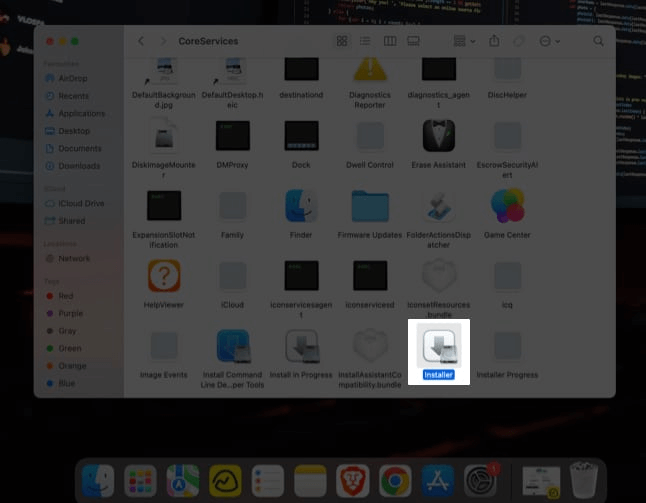
Task: Click the Share toolbar button
Action: click(x=494, y=40)
